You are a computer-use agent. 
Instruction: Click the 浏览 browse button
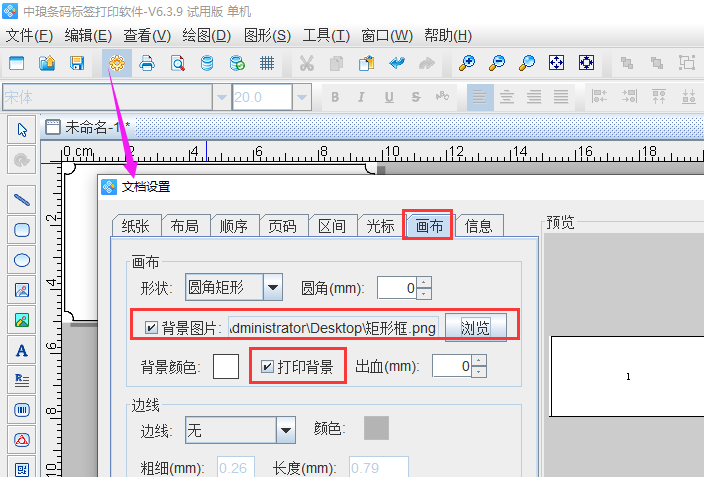point(476,328)
